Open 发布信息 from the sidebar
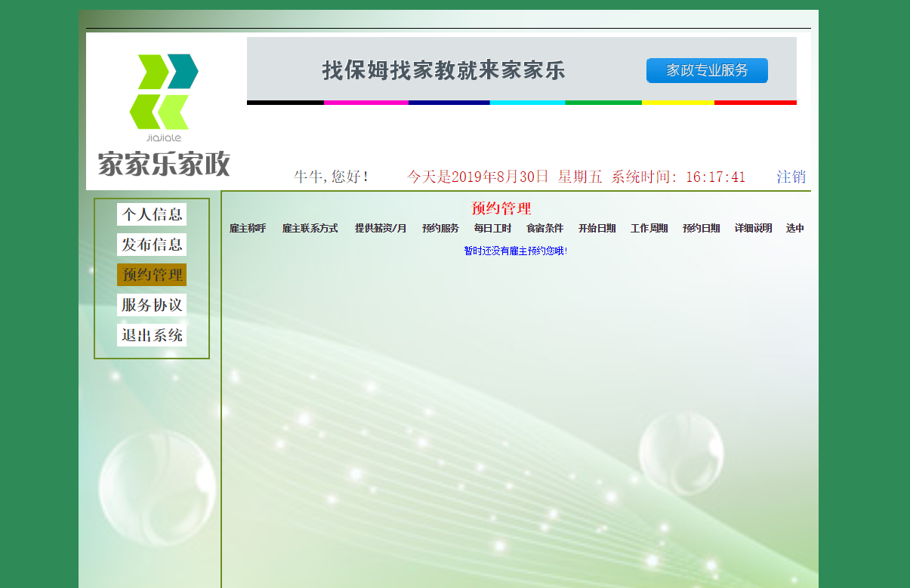Viewport: 910px width, 588px height. pyautogui.click(x=151, y=244)
